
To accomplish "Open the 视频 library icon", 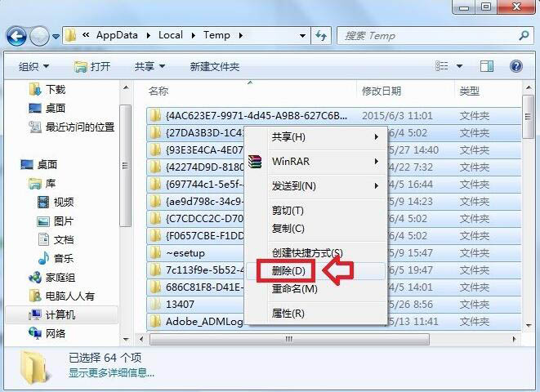I will [x=43, y=202].
